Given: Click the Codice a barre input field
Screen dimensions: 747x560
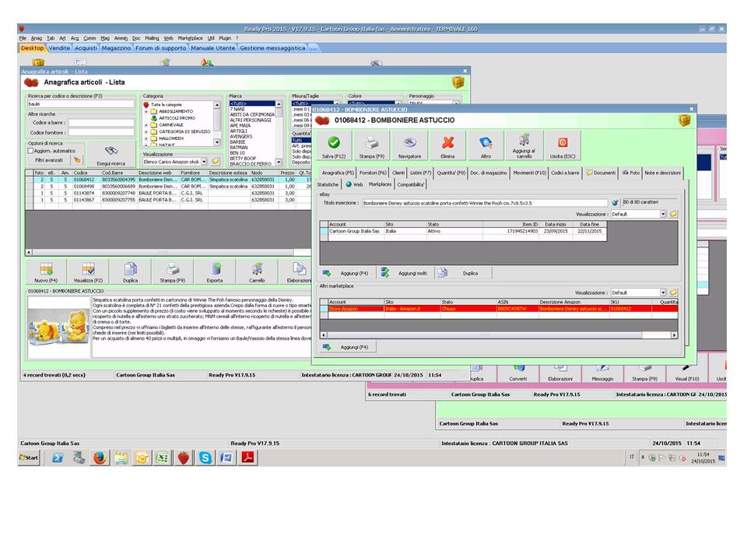Looking at the screenshot, I should [x=101, y=123].
